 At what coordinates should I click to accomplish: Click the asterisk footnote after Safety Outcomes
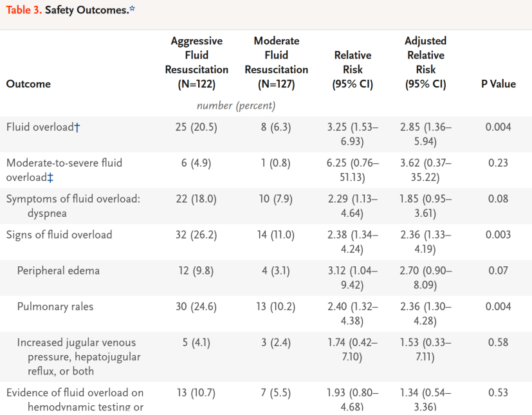[132, 10]
